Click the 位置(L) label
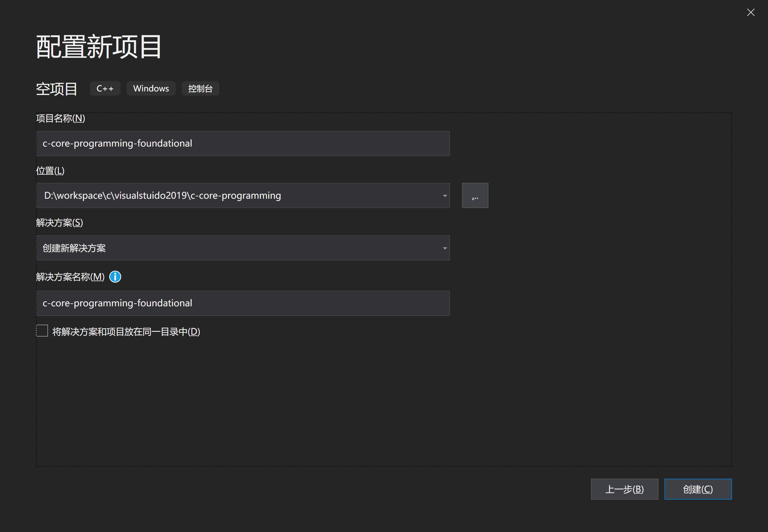This screenshot has height=532, width=768. pyautogui.click(x=50, y=171)
